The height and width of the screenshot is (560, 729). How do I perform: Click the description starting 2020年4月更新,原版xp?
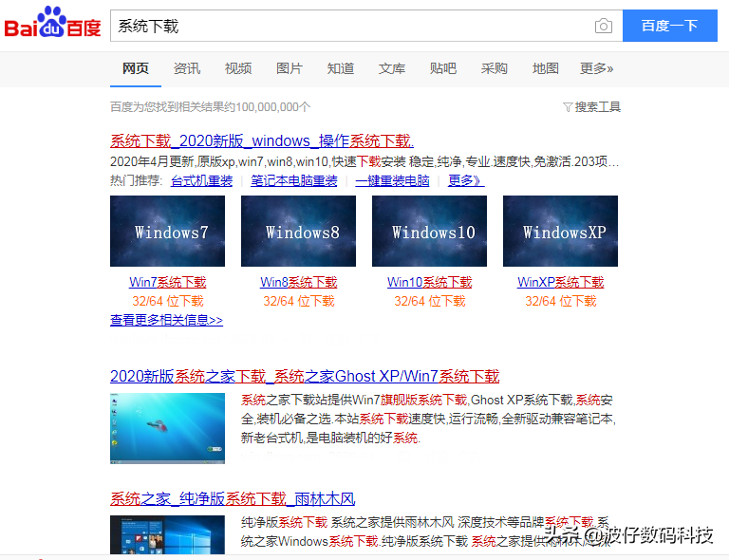[x=364, y=161]
